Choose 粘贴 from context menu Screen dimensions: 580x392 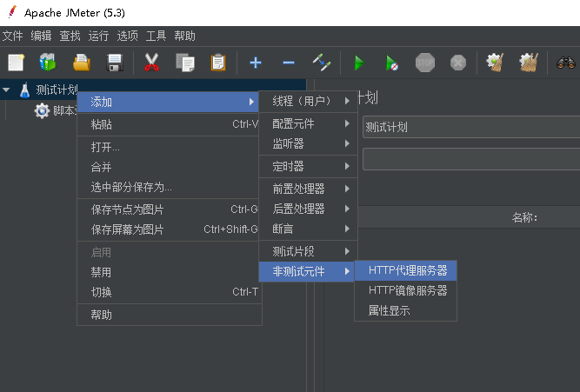pos(168,124)
